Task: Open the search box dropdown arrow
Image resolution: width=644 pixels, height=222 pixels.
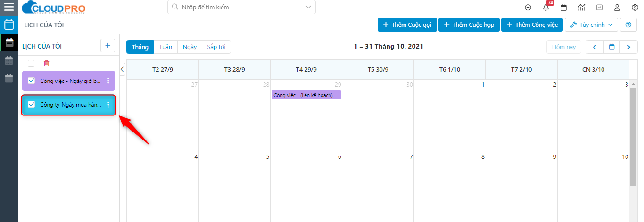Action: tap(308, 7)
